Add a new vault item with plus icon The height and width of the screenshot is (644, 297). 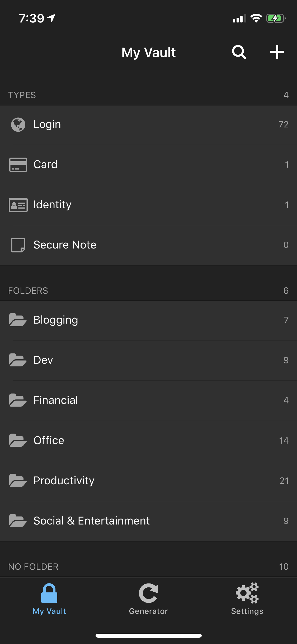point(277,52)
